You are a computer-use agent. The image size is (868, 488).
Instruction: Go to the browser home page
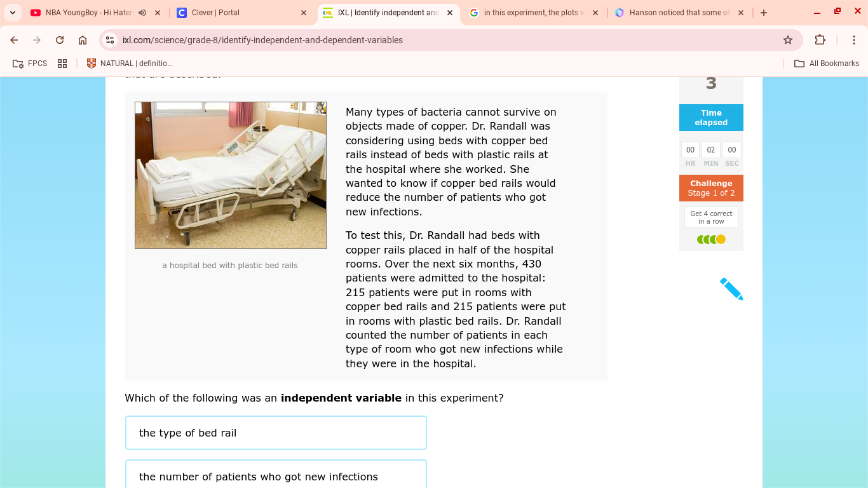click(x=83, y=40)
